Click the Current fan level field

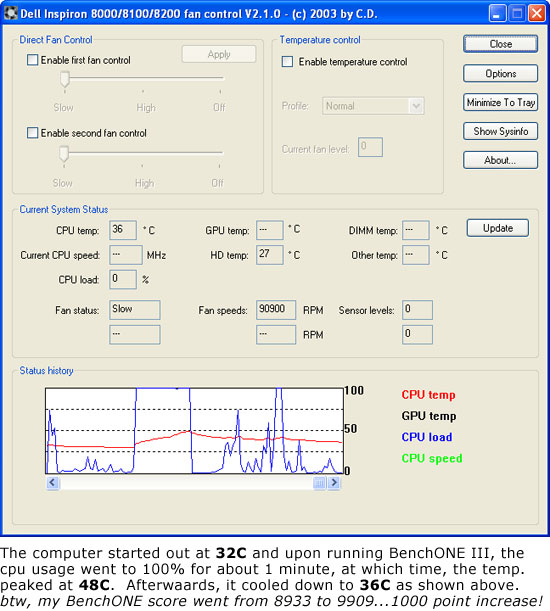370,147
